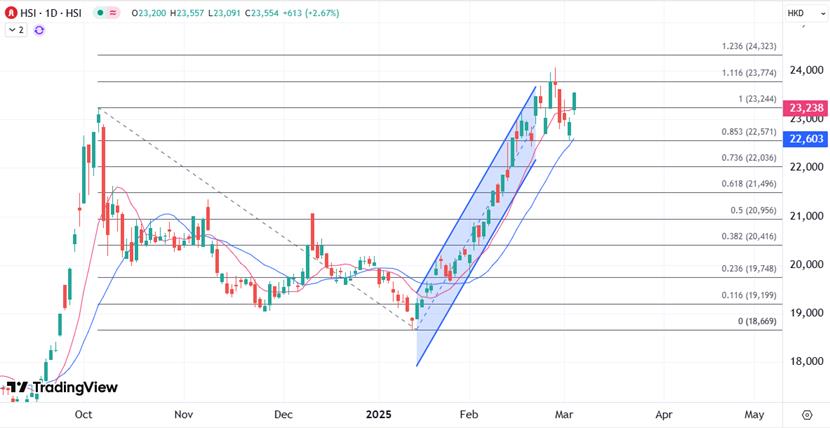Click the TradingView logo
Viewport: 830px width, 428px height.
(62, 388)
